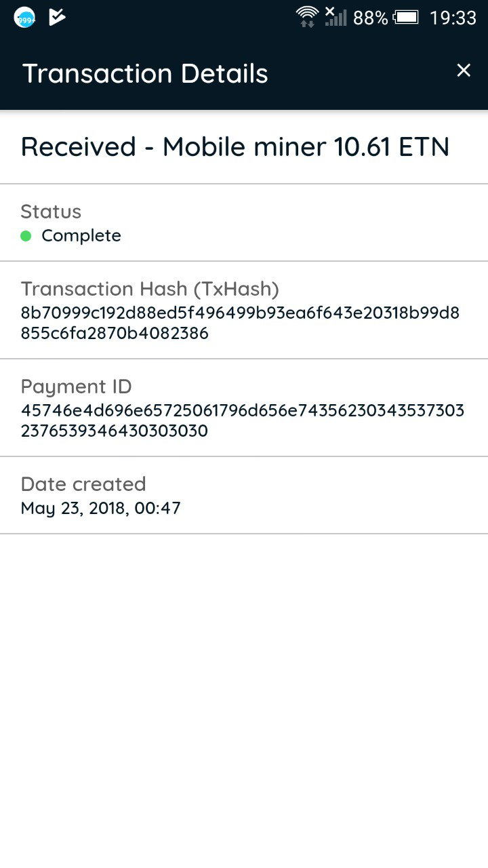The image size is (488, 868).
Task: Tap the 88% battery percentage
Action: (x=370, y=18)
